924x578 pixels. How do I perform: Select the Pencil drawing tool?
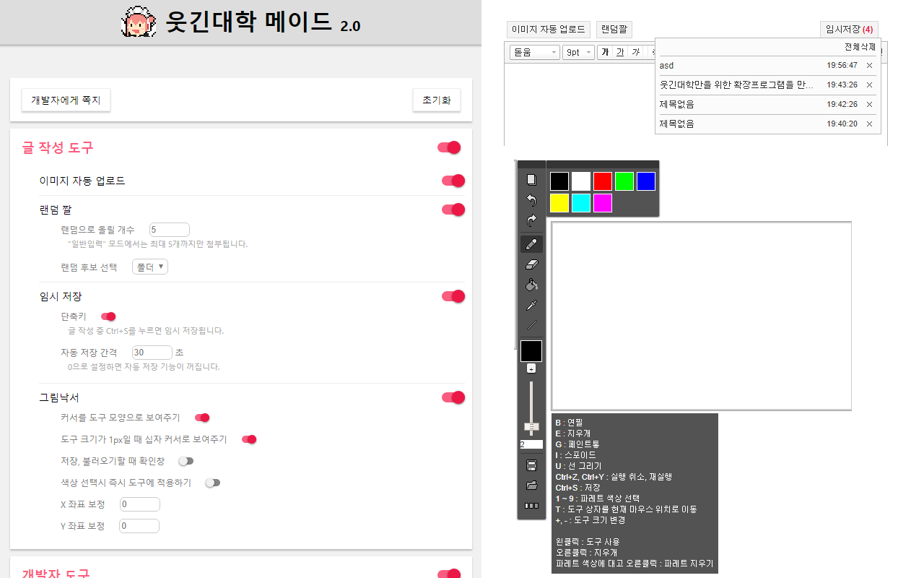(x=531, y=243)
